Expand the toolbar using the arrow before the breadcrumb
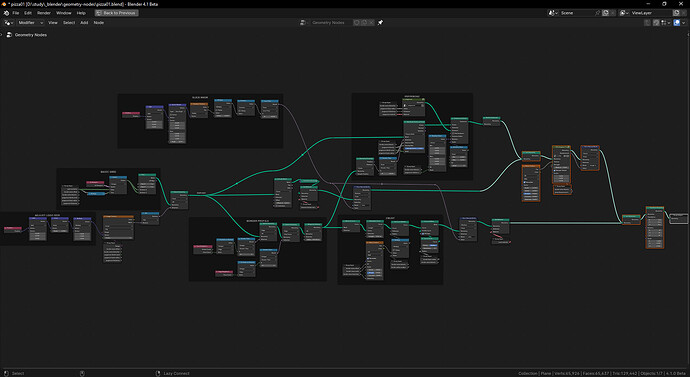This screenshot has width=690, height=377. (x=2, y=35)
